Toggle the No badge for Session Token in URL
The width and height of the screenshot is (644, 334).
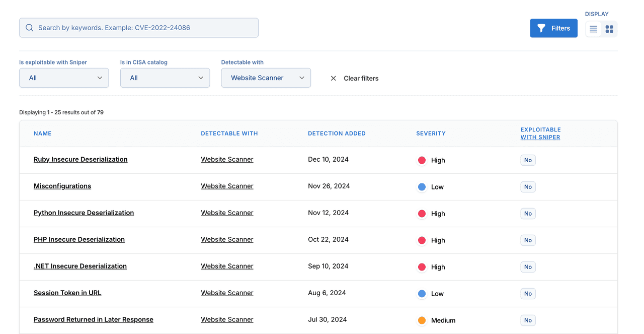point(528,293)
